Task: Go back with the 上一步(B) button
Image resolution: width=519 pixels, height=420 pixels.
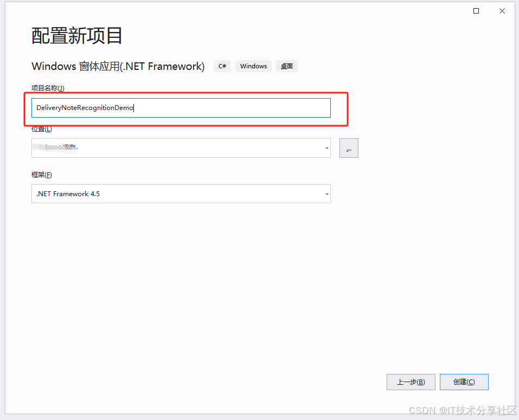Action: click(x=411, y=382)
